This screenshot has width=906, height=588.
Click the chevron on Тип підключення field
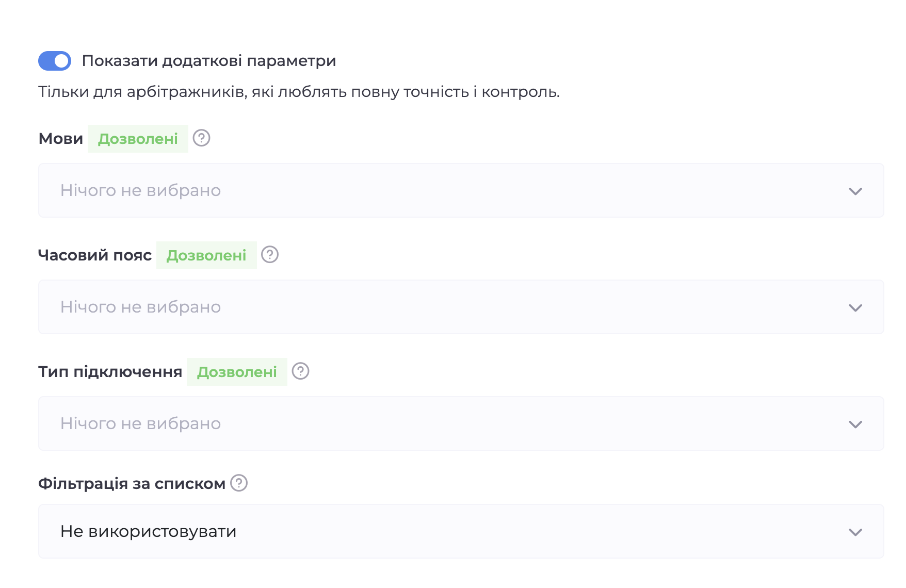point(855,423)
